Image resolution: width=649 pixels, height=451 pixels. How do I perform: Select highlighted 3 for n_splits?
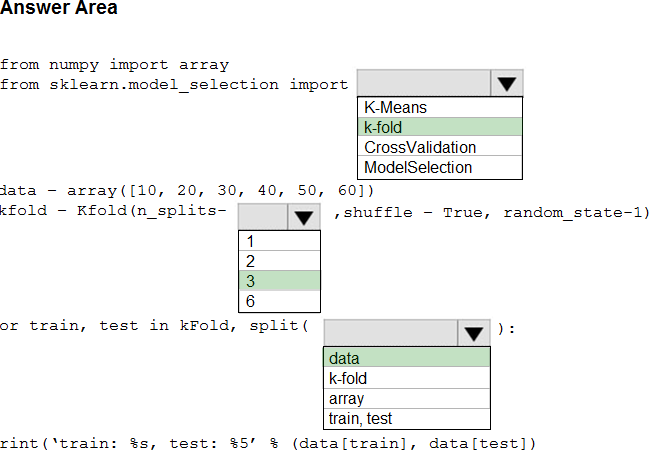pos(279,281)
